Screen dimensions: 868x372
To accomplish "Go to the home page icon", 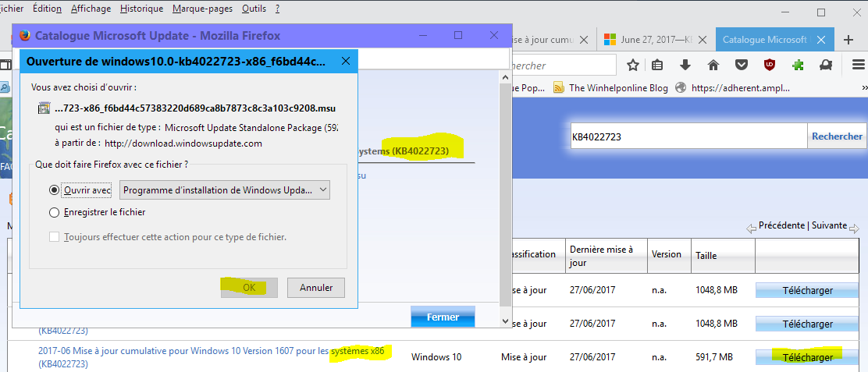I will pos(713,66).
